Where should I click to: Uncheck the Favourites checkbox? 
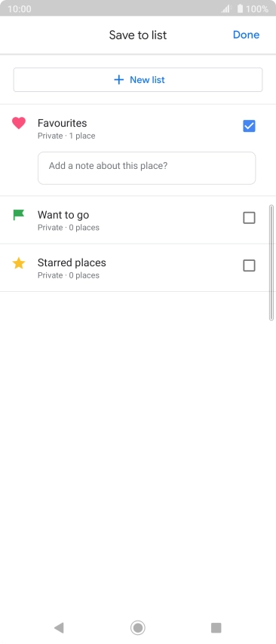[249, 126]
